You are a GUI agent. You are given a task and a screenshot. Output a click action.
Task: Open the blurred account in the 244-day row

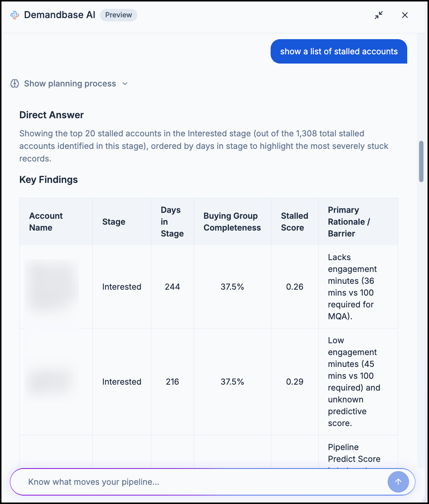click(52, 287)
